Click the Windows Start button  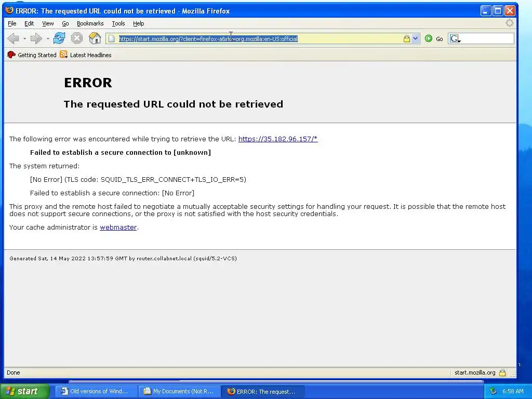click(x=25, y=391)
